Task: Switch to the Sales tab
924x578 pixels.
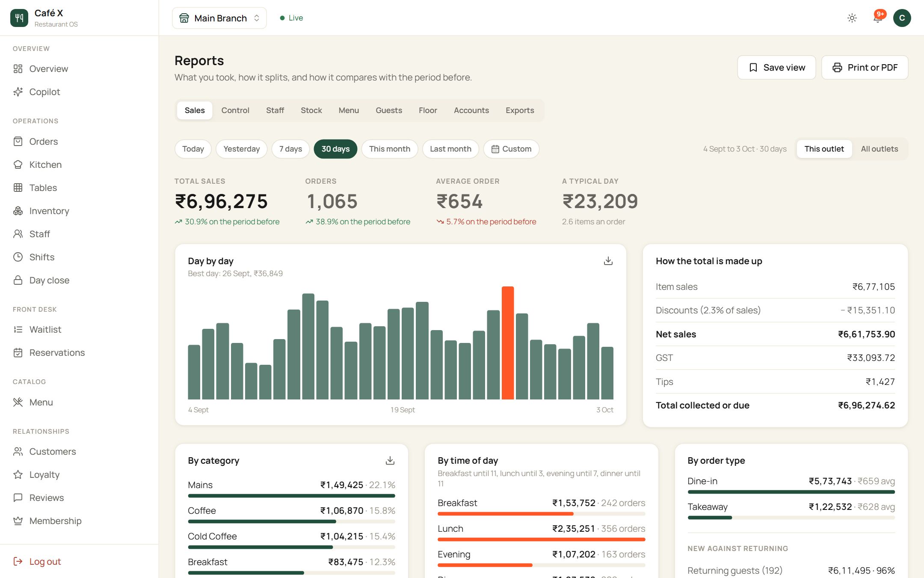Action: tap(195, 110)
